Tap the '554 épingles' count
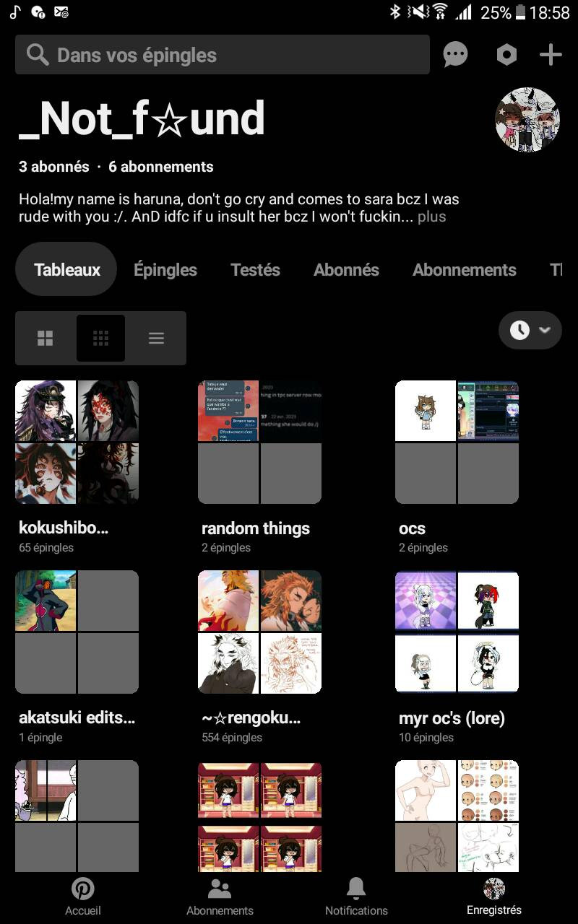Image resolution: width=578 pixels, height=924 pixels. (x=232, y=738)
